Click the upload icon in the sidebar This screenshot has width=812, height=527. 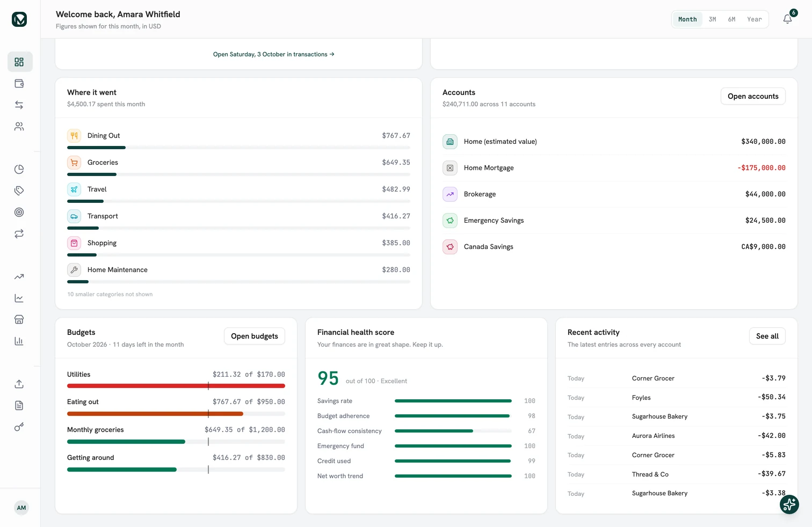pyautogui.click(x=19, y=384)
